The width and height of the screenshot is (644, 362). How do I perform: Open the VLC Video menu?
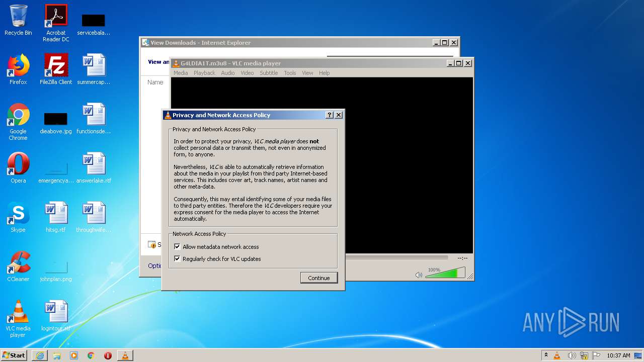point(247,73)
